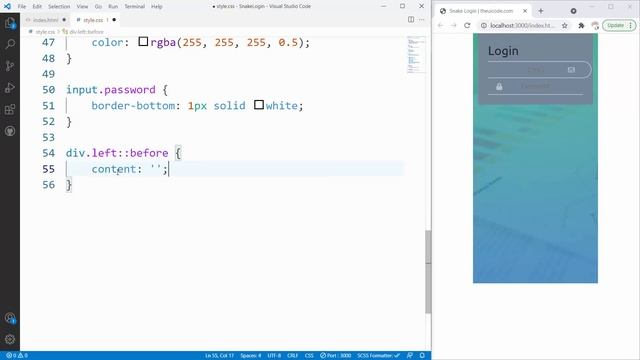Open the white color swatch on line 51
640x360 pixels.
(x=259, y=105)
